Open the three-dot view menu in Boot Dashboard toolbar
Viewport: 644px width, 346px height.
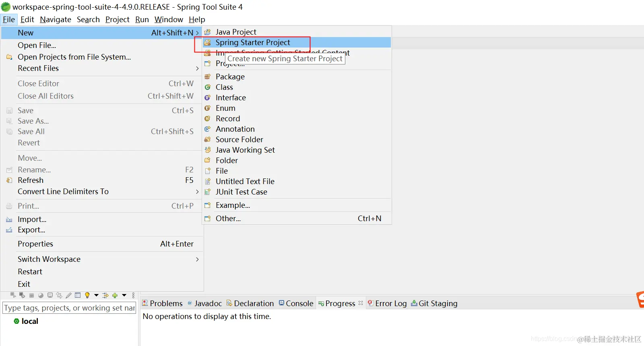[x=133, y=295]
